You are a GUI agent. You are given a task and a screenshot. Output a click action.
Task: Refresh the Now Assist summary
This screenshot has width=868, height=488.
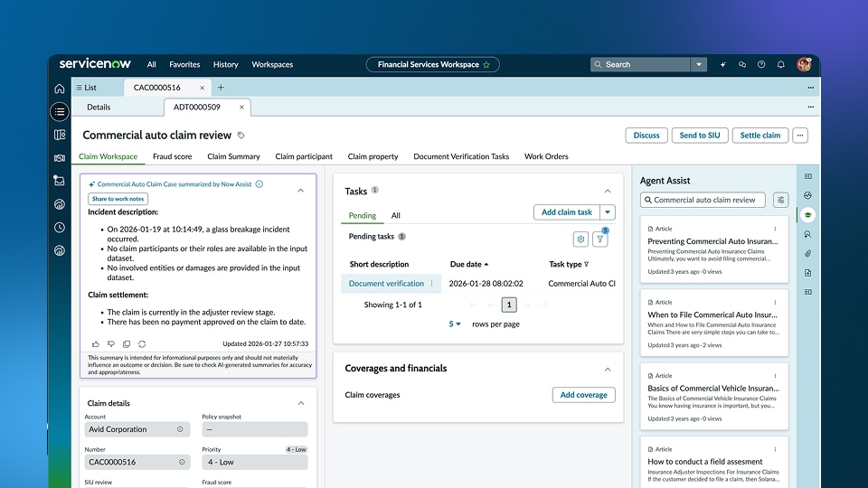click(x=142, y=344)
